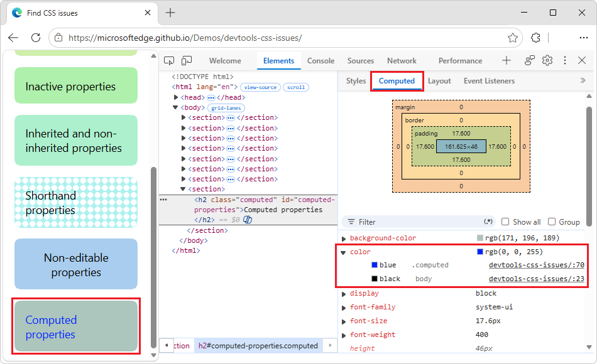The width and height of the screenshot is (597, 364).
Task: Toggle the regex filter button
Action: (488, 222)
